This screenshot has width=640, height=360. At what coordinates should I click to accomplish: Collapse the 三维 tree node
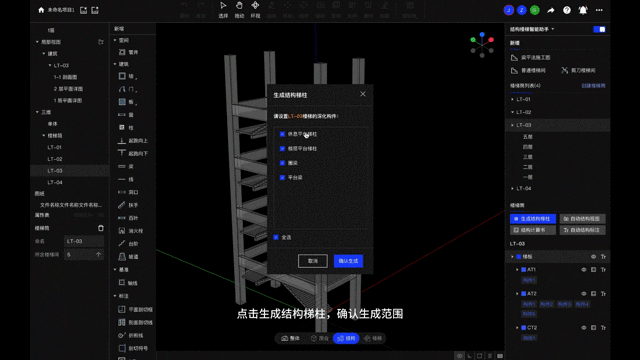[37, 112]
